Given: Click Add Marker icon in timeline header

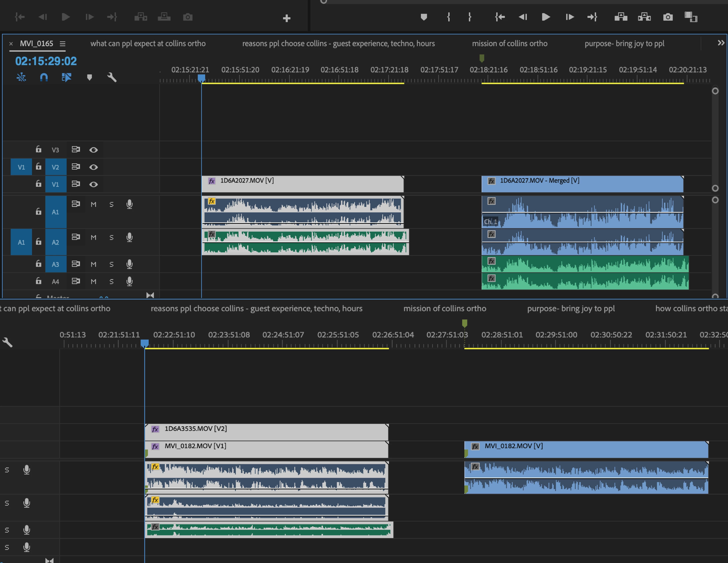Looking at the screenshot, I should click(89, 77).
